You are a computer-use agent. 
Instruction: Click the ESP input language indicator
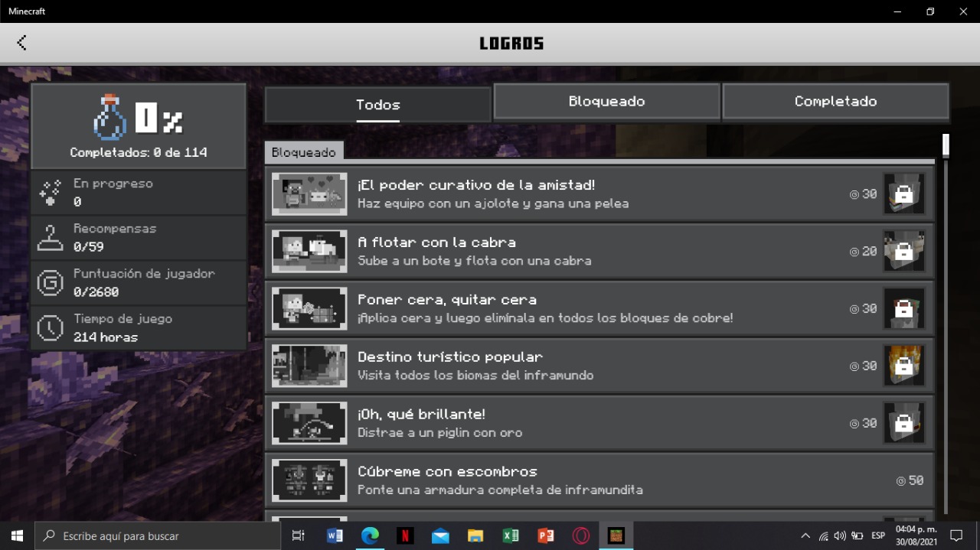click(x=878, y=535)
